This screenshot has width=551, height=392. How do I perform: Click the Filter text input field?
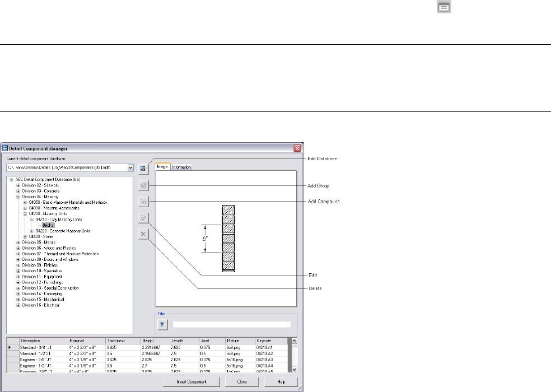[x=232, y=324]
